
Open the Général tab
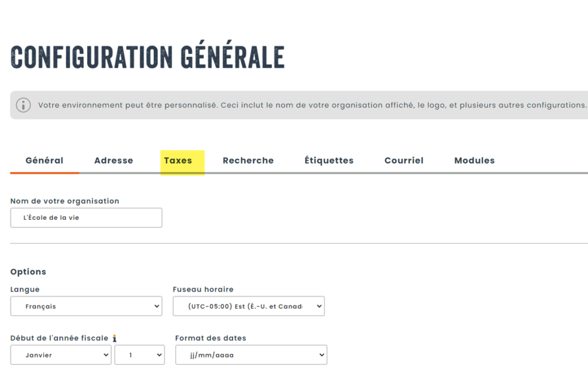[44, 161]
